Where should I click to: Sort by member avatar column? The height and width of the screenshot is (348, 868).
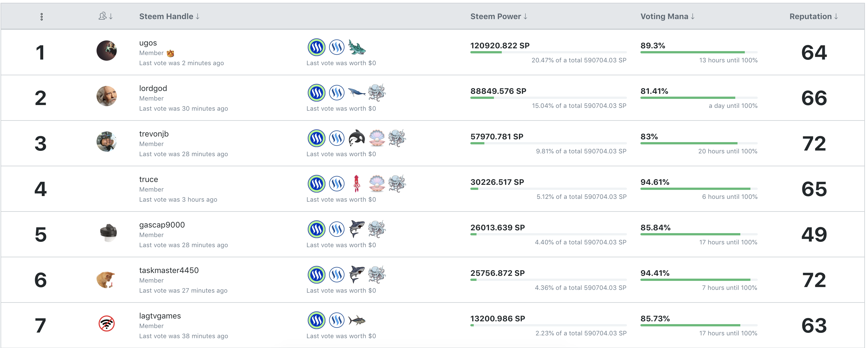click(x=106, y=16)
